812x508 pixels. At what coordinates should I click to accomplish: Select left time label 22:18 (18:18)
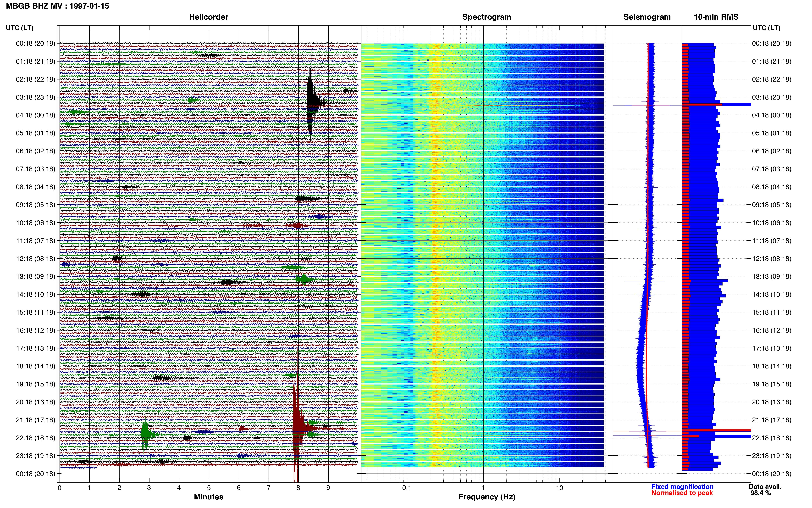tap(36, 438)
